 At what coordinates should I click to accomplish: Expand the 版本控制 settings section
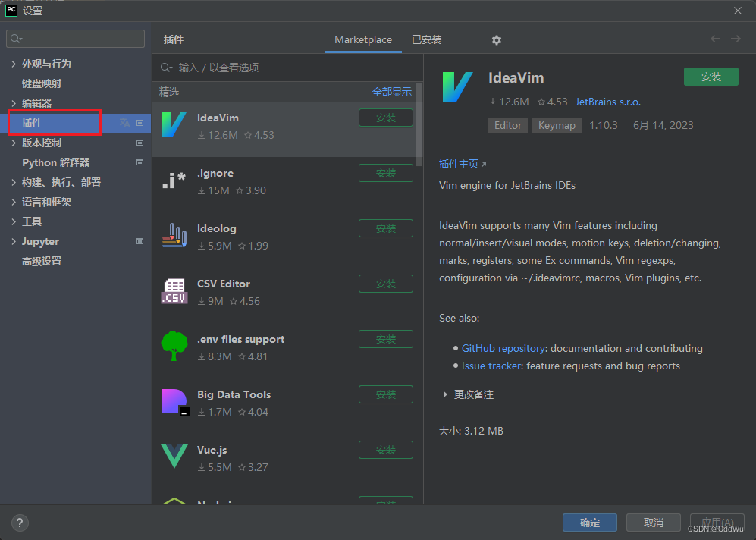[x=14, y=143]
